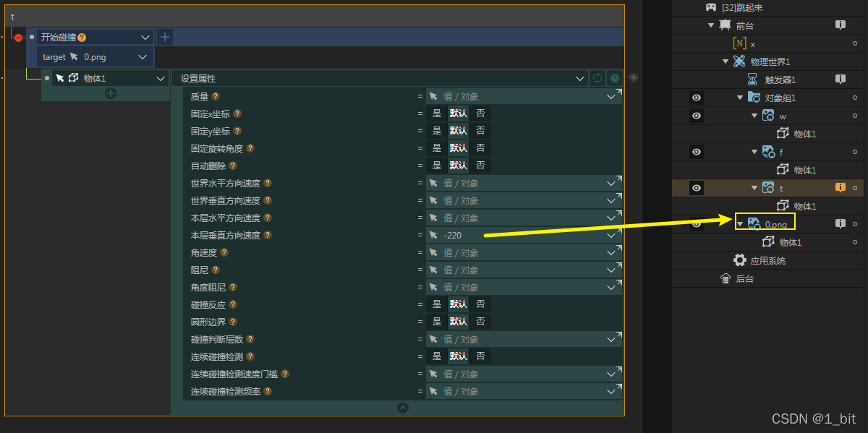This screenshot has height=433, width=868.
Task: Click the 碰撞判断层数 value field
Action: 524,339
